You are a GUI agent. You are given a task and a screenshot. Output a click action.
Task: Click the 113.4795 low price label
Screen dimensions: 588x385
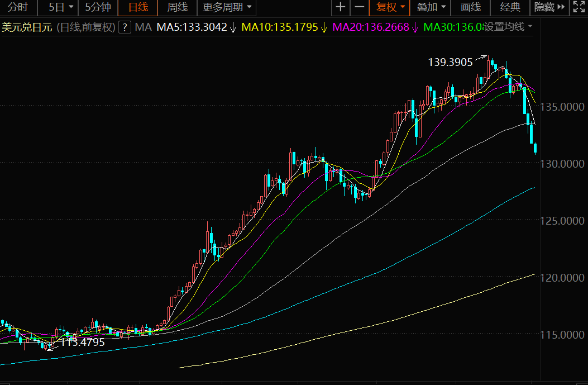(83, 342)
